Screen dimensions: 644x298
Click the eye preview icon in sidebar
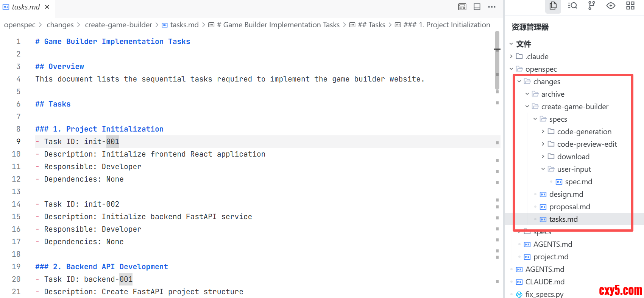coord(611,6)
